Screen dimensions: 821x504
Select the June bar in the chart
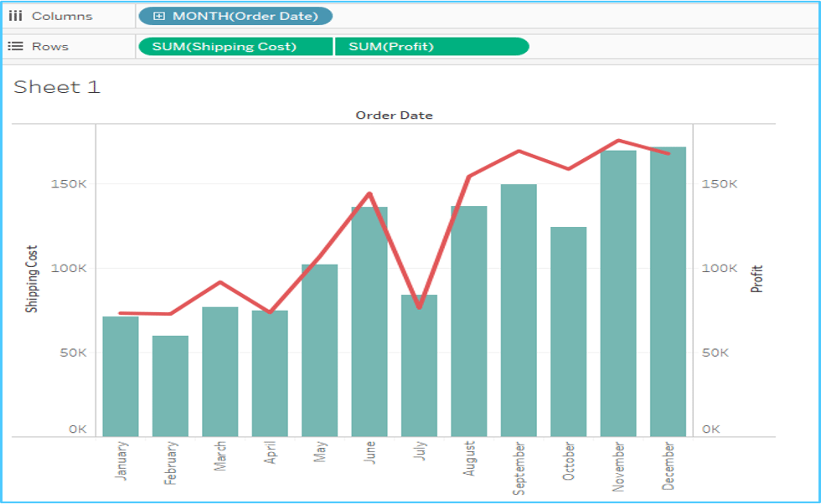(369, 318)
